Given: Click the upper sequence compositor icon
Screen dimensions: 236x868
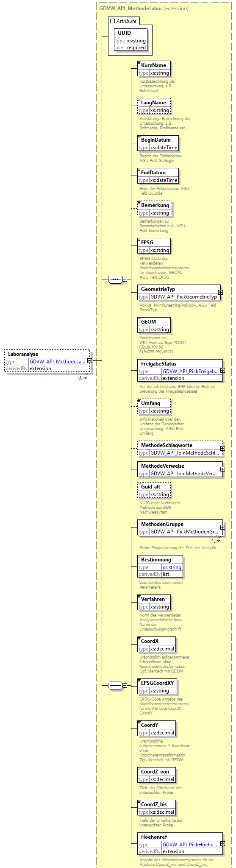Looking at the screenshot, I should pyautogui.click(x=115, y=279).
